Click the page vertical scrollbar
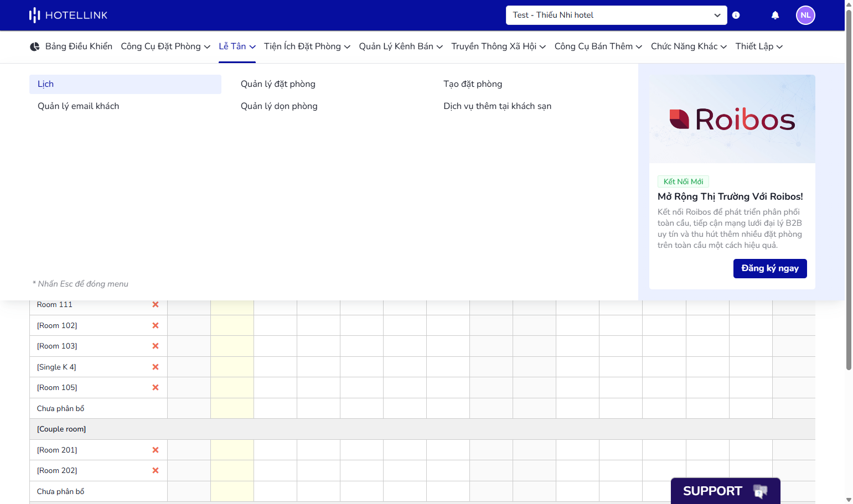Viewport: 853px width, 504px height. (849, 188)
